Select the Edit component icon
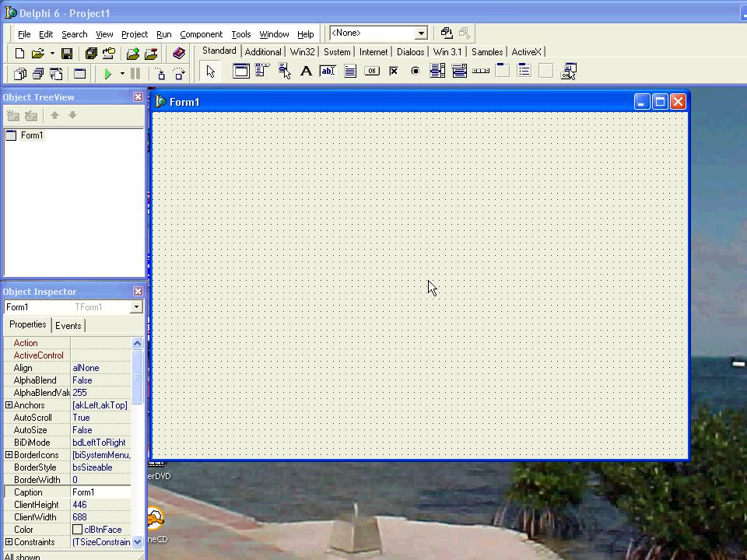 pos(328,72)
